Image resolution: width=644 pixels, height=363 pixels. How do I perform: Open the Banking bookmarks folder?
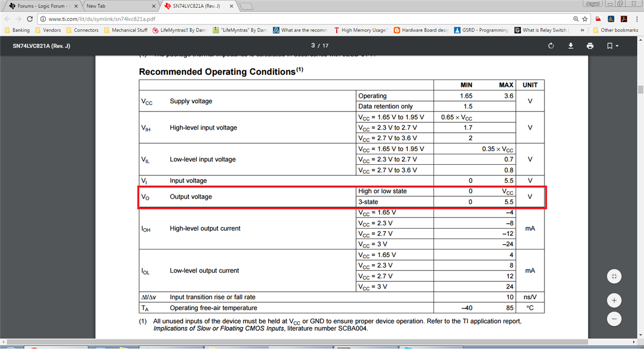click(17, 30)
